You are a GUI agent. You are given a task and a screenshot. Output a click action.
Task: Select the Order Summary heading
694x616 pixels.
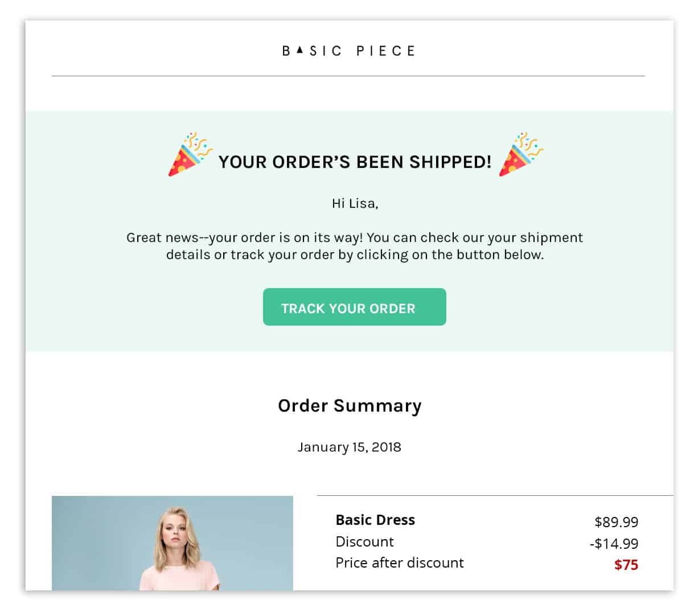click(x=350, y=406)
